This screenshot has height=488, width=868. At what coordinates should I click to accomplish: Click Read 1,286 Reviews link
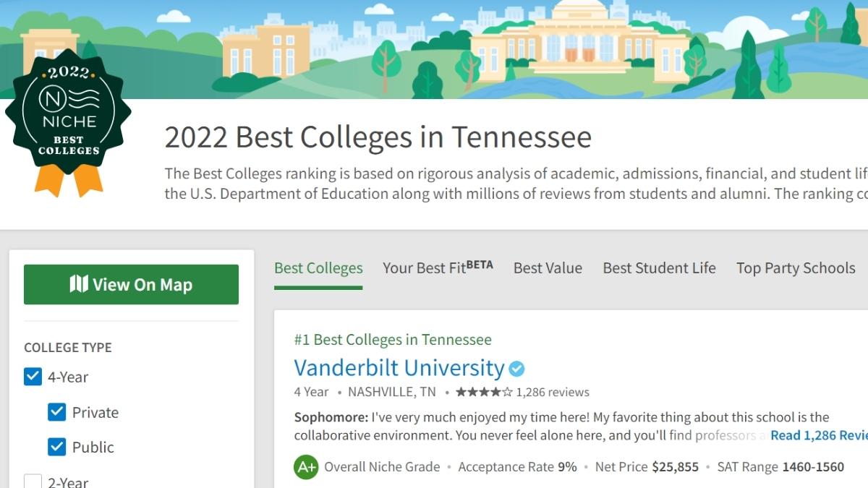[818, 435]
